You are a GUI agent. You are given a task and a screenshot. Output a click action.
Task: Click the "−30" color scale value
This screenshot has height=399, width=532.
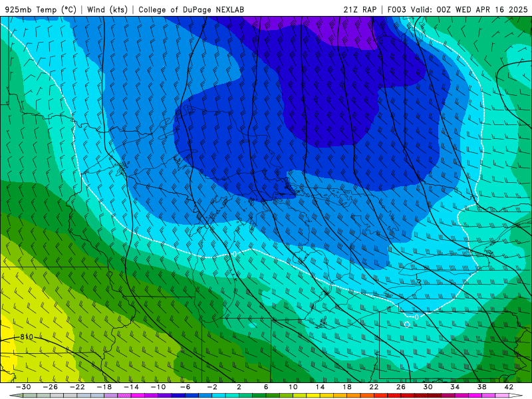tap(23, 387)
